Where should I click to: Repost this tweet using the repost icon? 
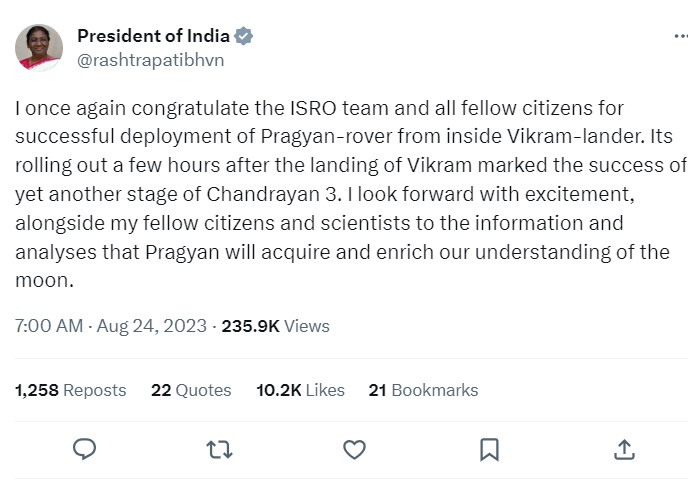219,450
